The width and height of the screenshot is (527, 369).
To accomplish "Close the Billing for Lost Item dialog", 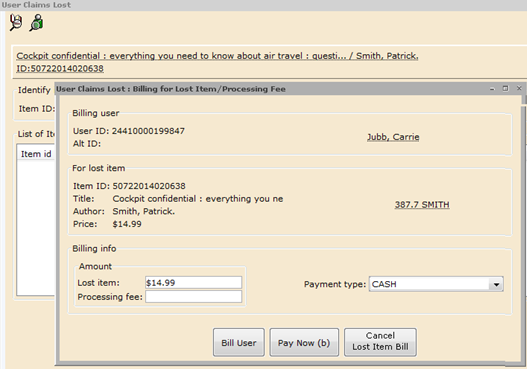I will click(519, 88).
